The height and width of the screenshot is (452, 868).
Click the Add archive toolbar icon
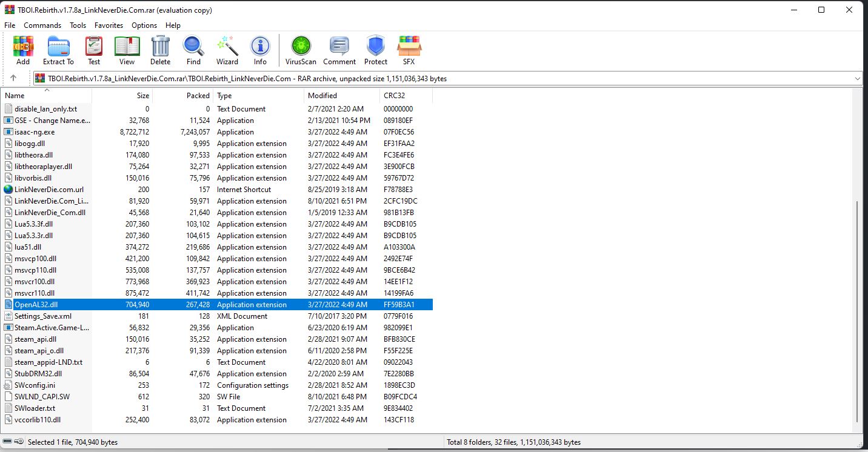click(23, 50)
